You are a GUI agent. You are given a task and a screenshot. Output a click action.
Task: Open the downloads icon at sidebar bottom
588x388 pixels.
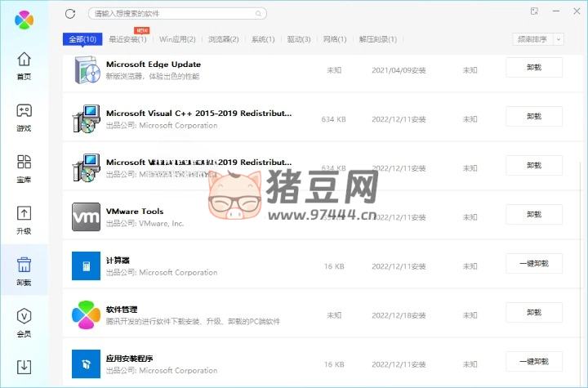(24, 367)
